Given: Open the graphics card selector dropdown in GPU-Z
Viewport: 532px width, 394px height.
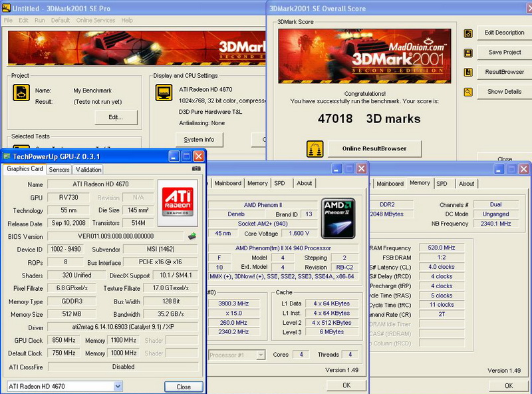Looking at the screenshot, I should point(118,386).
